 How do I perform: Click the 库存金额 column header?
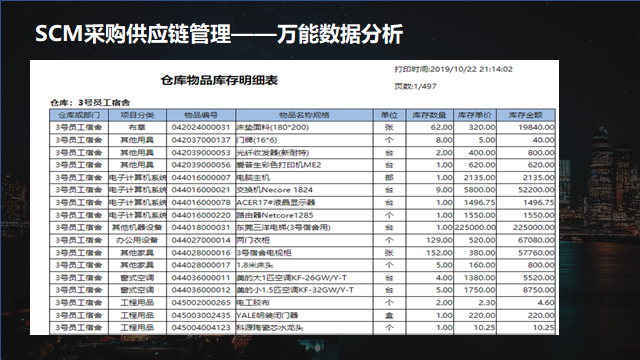526,115
